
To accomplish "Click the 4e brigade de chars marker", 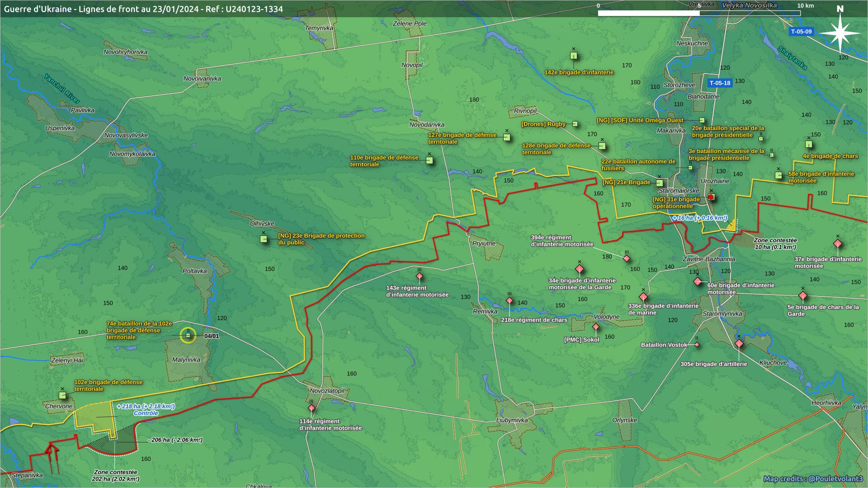I will click(809, 145).
